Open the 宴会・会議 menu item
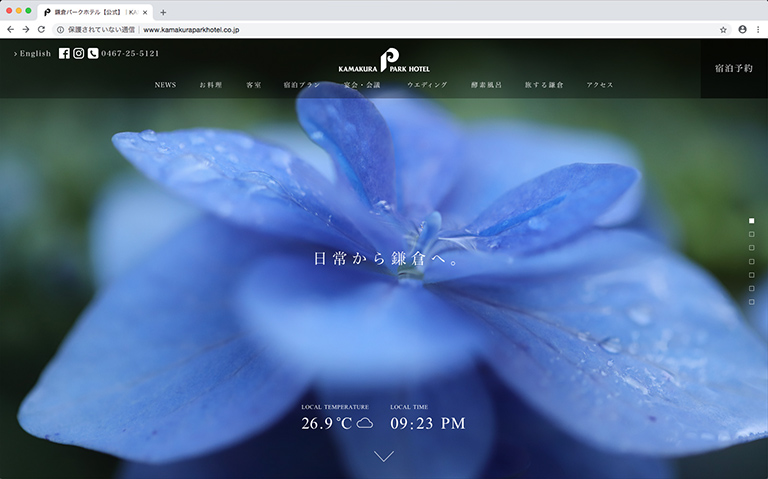The image size is (768, 479). 362,85
